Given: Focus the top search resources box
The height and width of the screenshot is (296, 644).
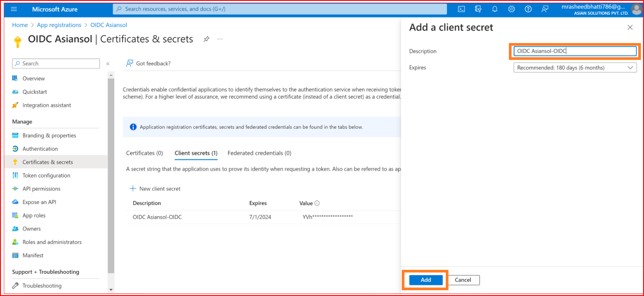Looking at the screenshot, I should click(280, 9).
